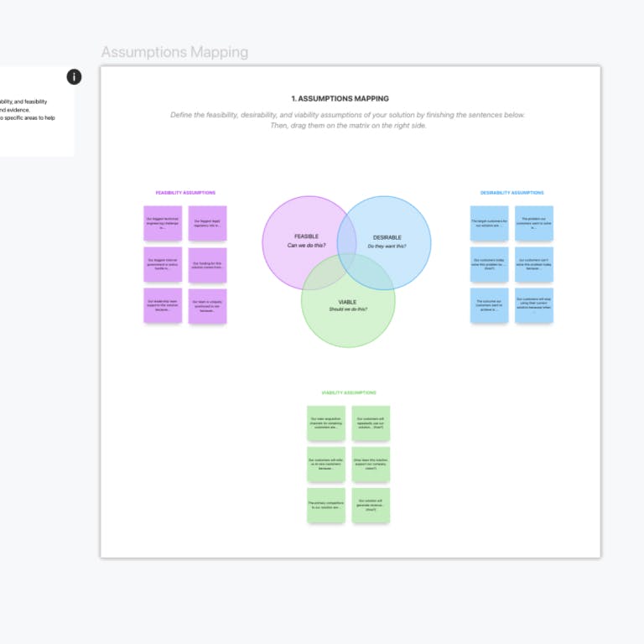Image resolution: width=644 pixels, height=644 pixels.
Task: Select the italic instructions paragraph under the heading
Action: click(x=348, y=120)
